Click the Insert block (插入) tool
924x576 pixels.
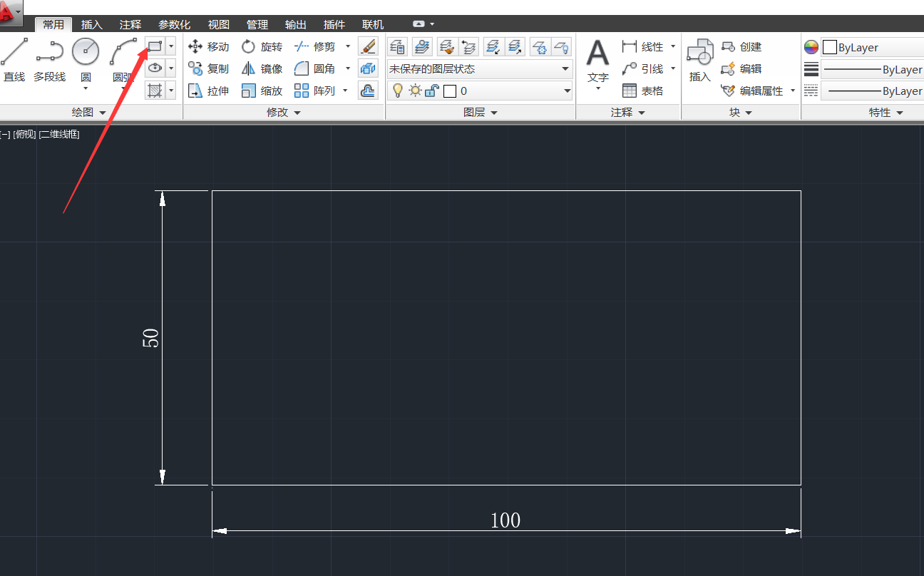point(700,61)
